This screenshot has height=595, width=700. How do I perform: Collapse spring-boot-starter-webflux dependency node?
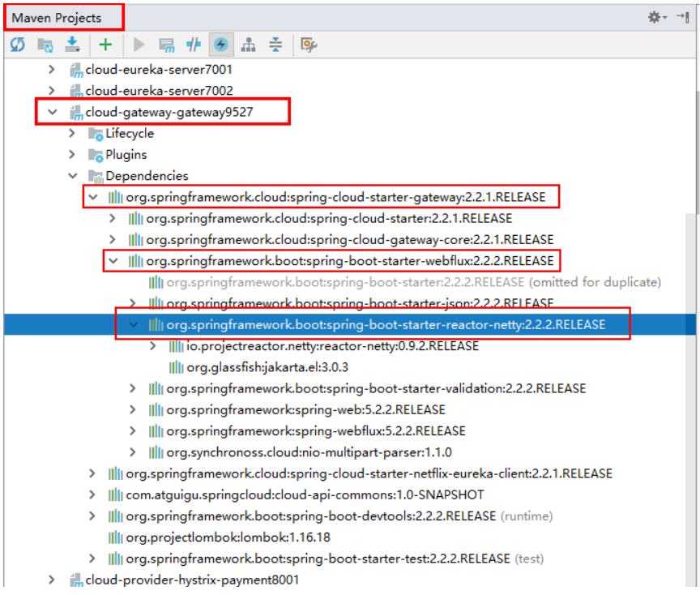(x=113, y=261)
